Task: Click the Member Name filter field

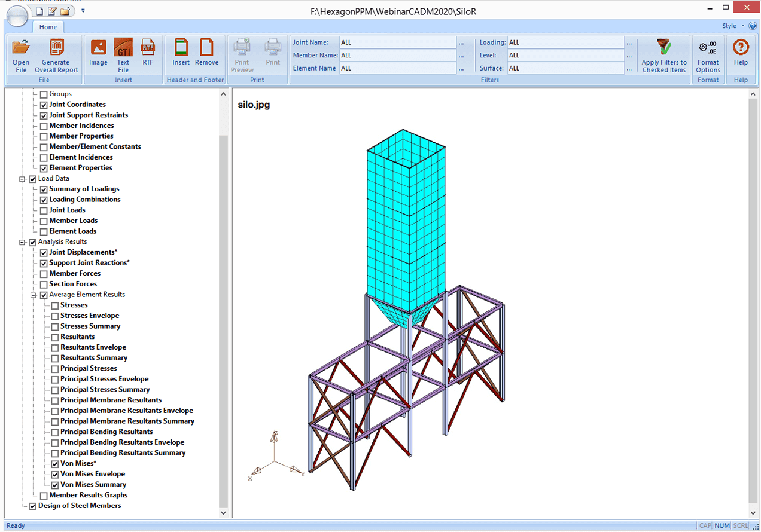Action: [397, 56]
